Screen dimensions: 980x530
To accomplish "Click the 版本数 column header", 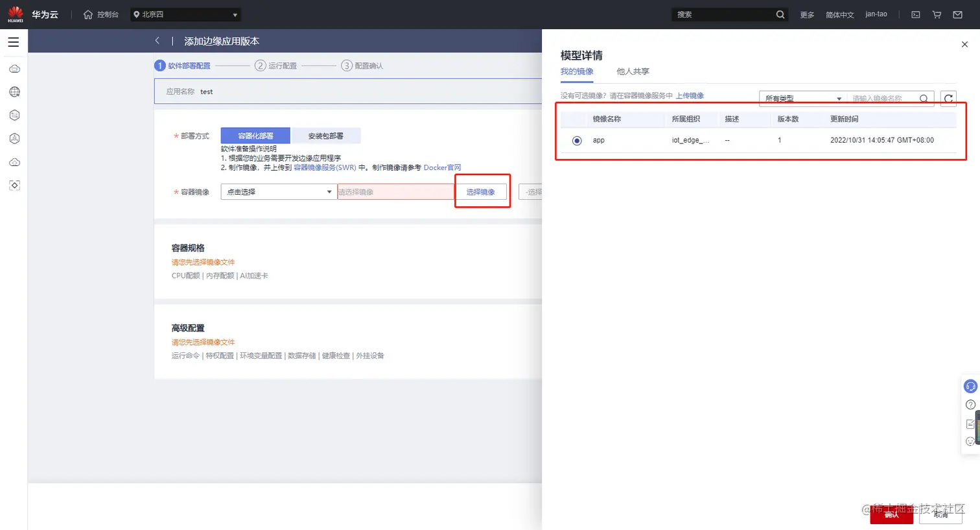I will (x=788, y=119).
